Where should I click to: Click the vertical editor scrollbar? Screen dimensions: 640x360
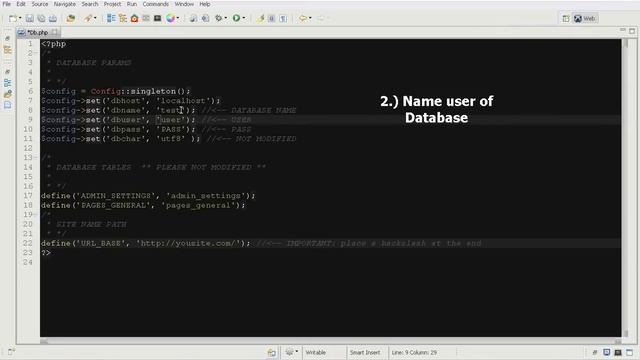click(x=626, y=188)
